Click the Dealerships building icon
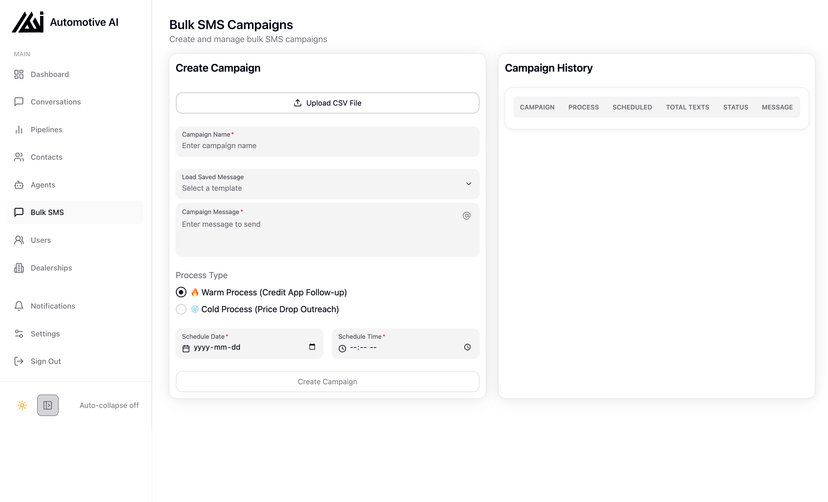828x502 pixels. coord(19,268)
